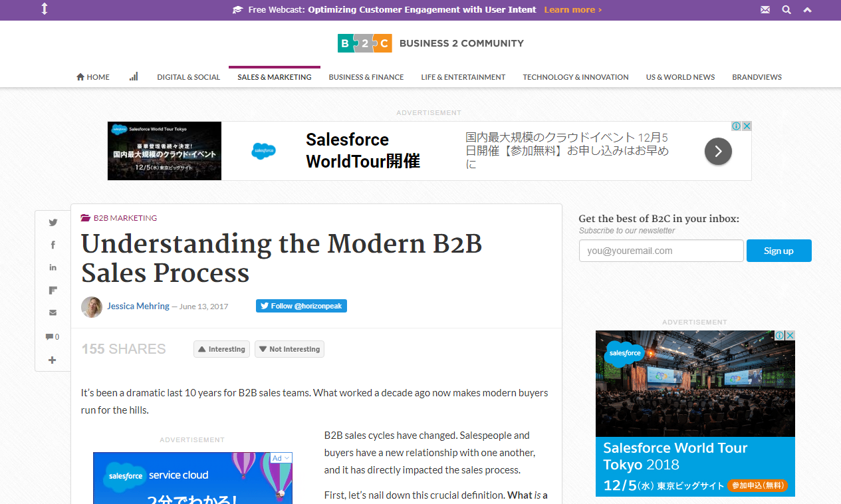Share article via LinkedIn sidebar icon

pyautogui.click(x=53, y=267)
